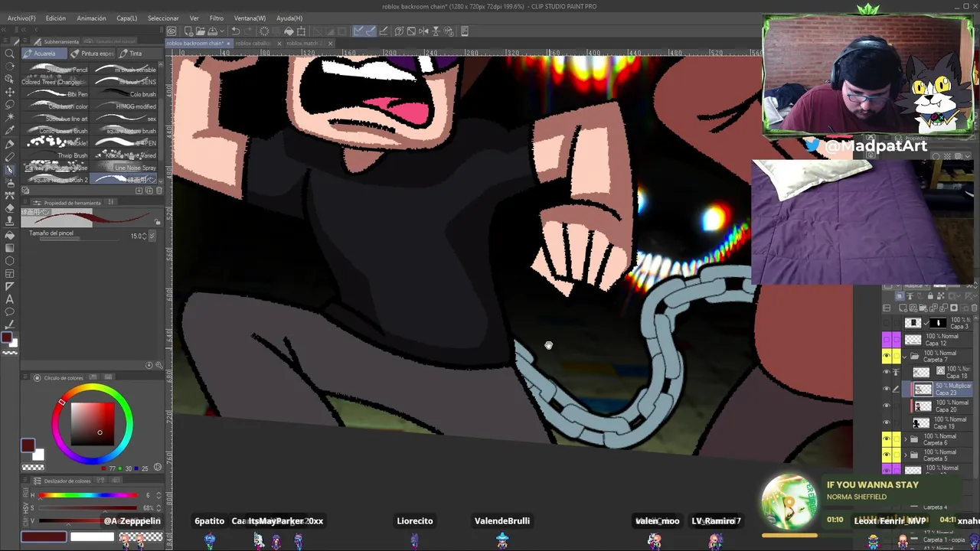Toggle visibility of Capa 19 layer
Viewport: 980px width, 551px height.
tap(887, 422)
